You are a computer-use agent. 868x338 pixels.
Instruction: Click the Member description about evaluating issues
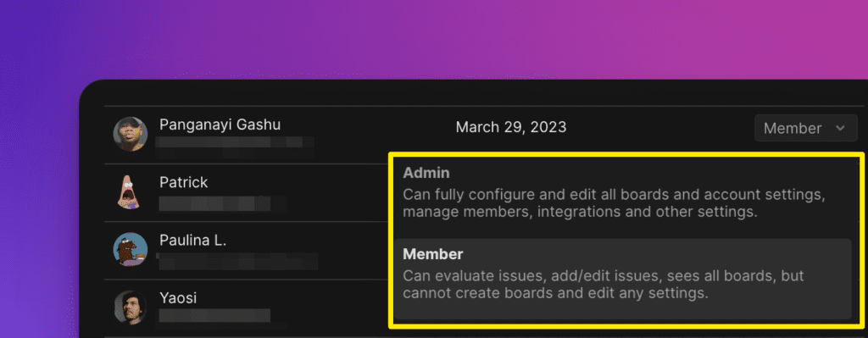(x=604, y=285)
